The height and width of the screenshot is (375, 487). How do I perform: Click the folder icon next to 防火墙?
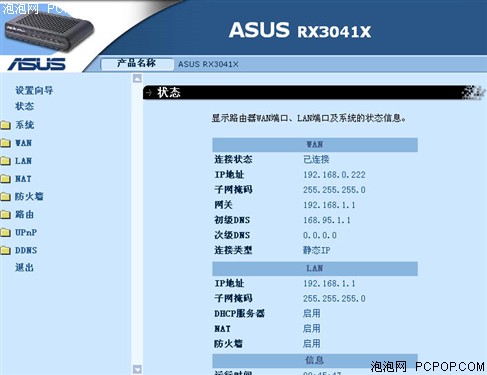(5, 197)
